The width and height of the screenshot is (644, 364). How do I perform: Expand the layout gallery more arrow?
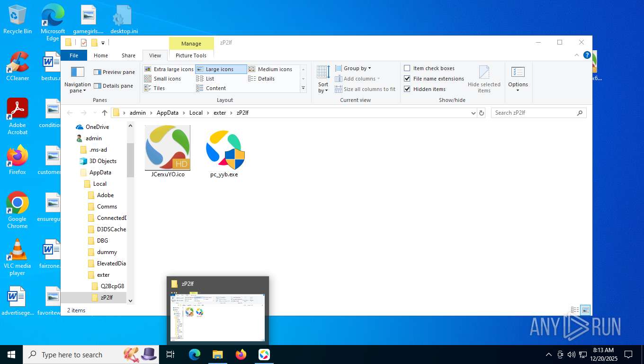[x=303, y=88]
